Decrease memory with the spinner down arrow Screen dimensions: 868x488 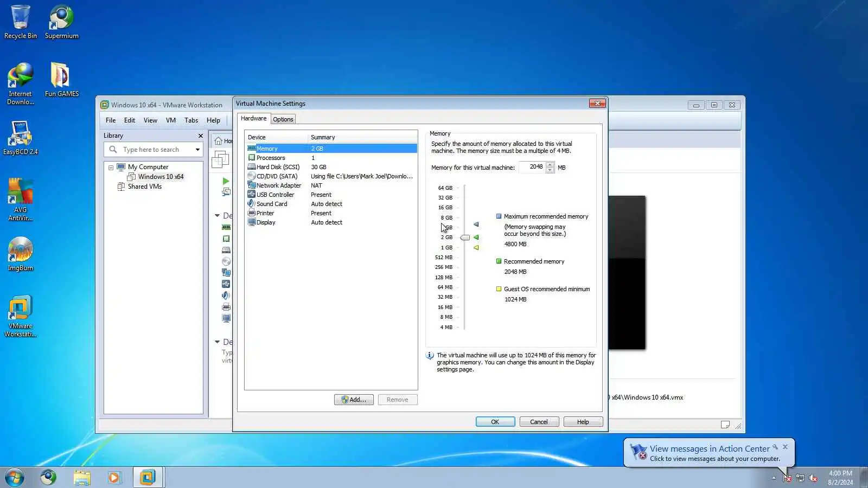tap(550, 170)
